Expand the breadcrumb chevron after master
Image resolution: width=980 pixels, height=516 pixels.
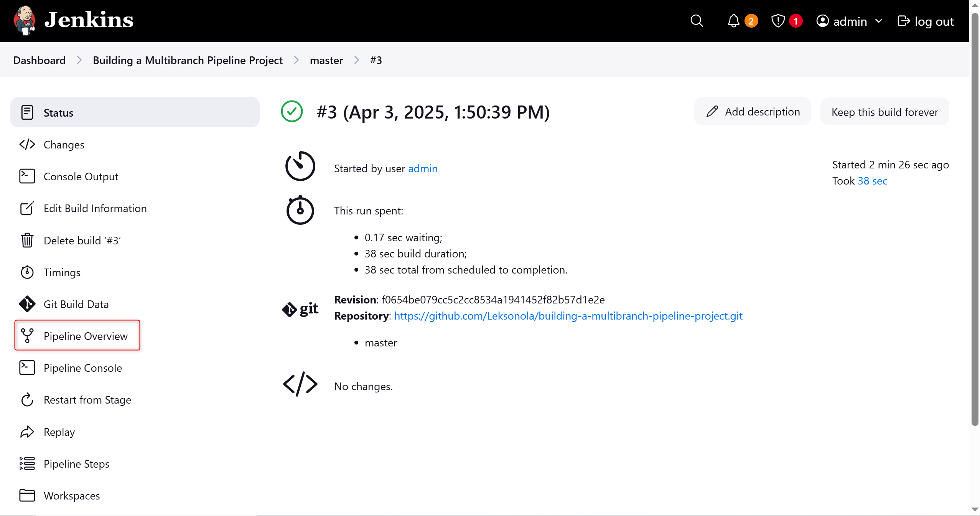(x=356, y=60)
